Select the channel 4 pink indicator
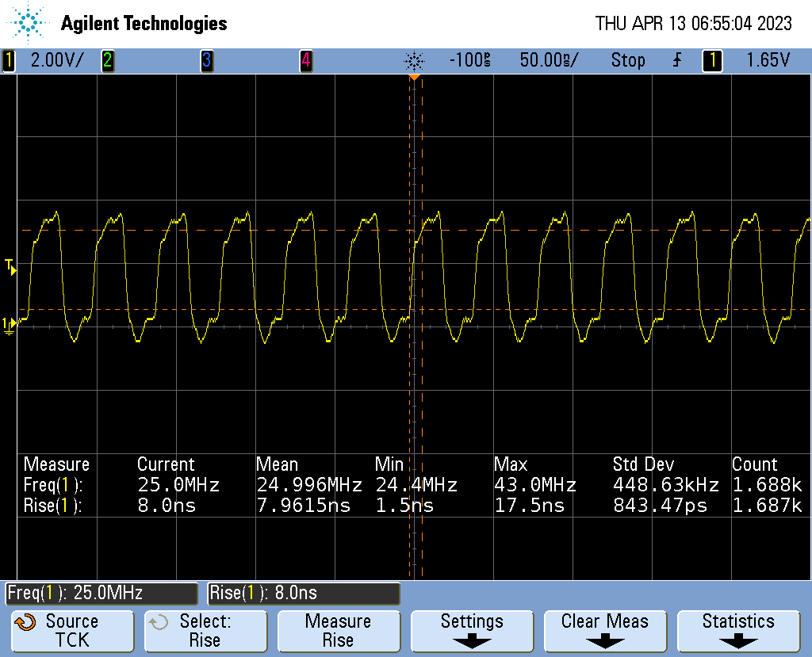The width and height of the screenshot is (812, 657). (x=305, y=60)
